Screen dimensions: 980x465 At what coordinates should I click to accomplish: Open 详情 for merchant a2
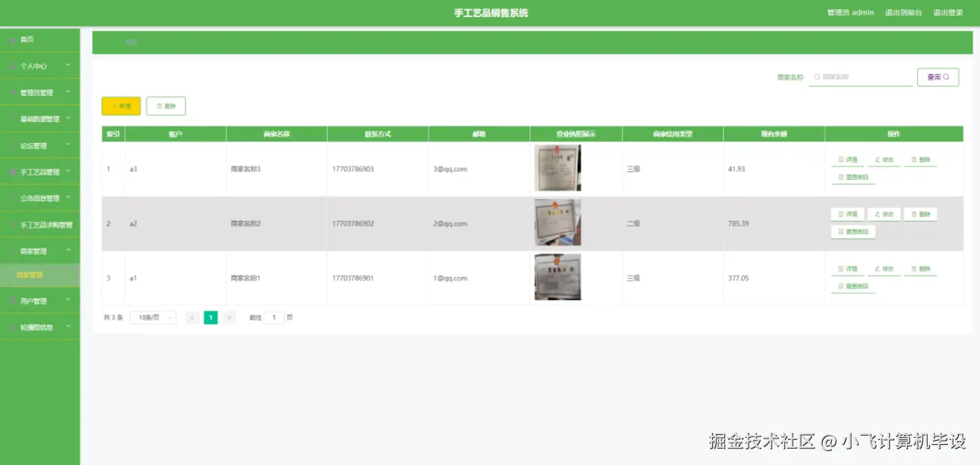coord(847,214)
